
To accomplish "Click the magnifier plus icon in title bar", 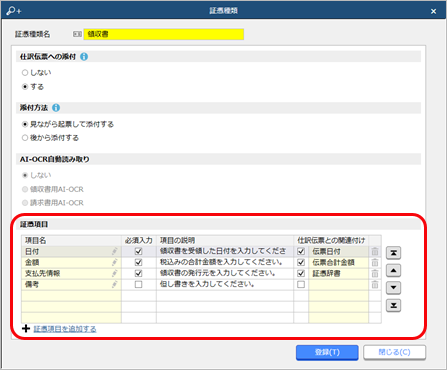I will (13, 11).
